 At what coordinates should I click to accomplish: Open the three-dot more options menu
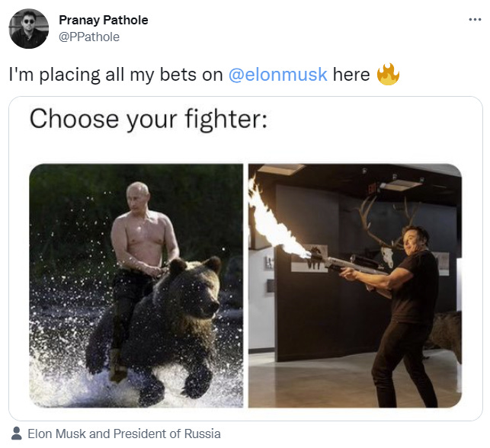pos(475,20)
